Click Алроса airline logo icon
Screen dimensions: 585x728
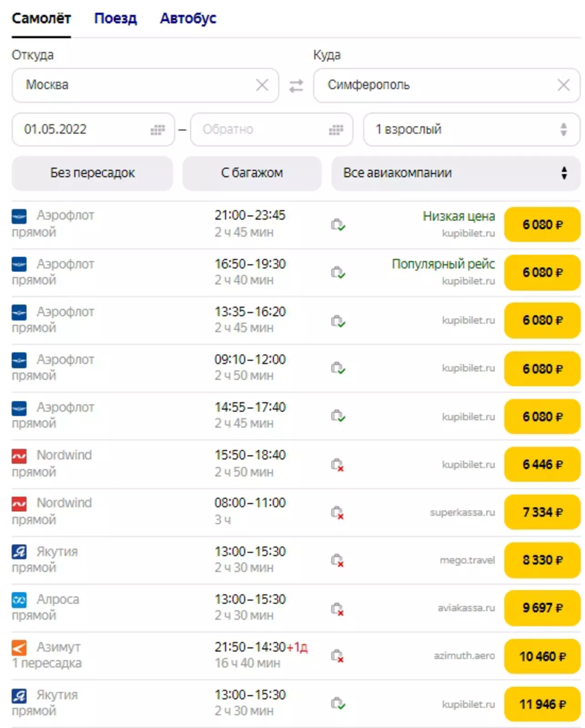19,600
